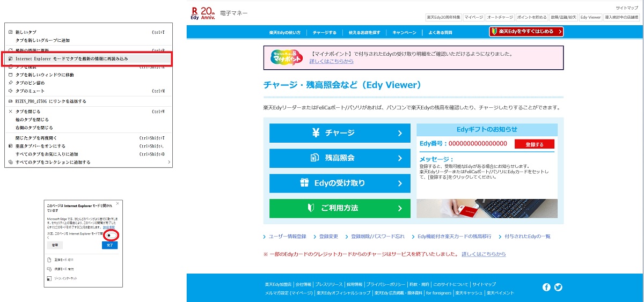Open キャンペーン in the navigation bar
The height and width of the screenshot is (302, 644).
coord(404,33)
